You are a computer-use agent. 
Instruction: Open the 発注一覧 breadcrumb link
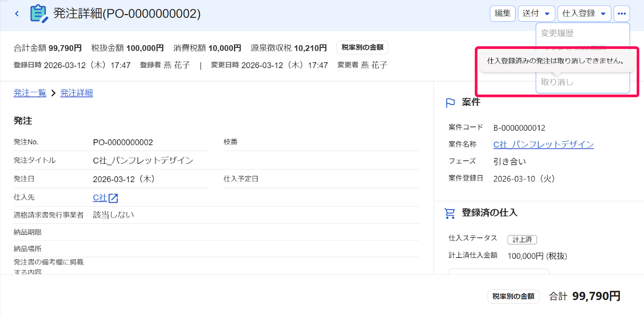[x=30, y=93]
